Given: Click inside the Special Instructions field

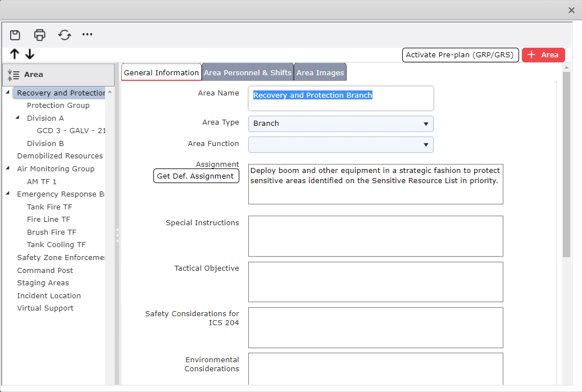Looking at the screenshot, I should [x=375, y=236].
